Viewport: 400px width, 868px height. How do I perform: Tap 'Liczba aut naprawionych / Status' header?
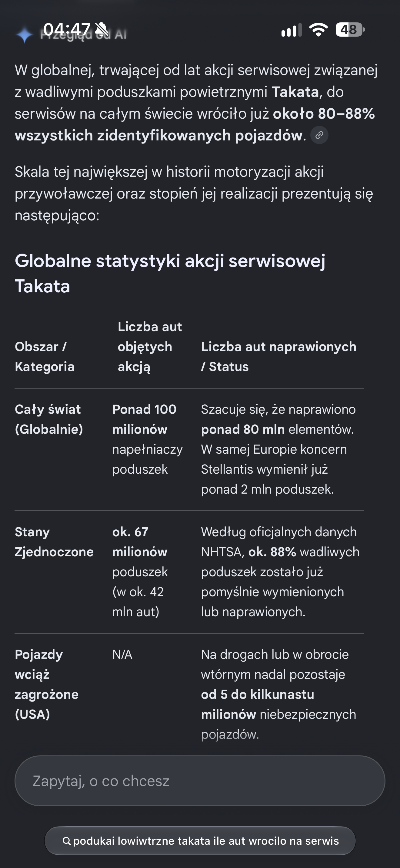(x=278, y=357)
